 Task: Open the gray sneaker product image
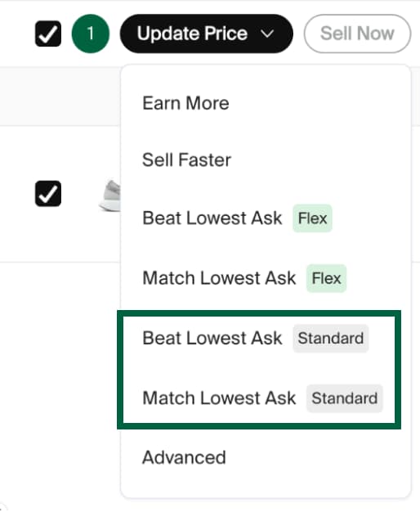tap(110, 196)
